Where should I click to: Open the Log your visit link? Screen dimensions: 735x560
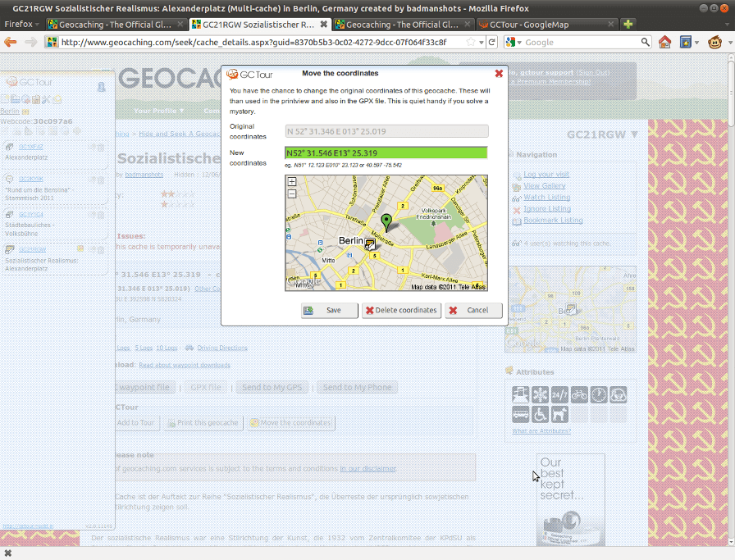(546, 175)
